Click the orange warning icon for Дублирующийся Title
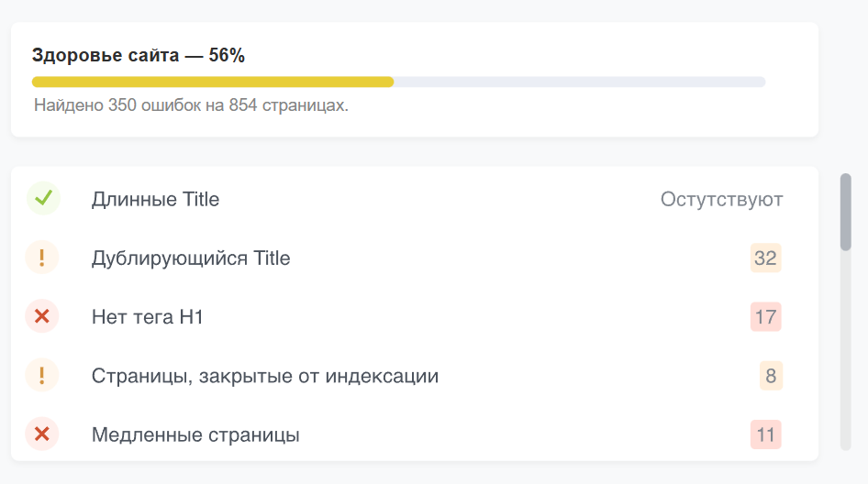The image size is (868, 484). pos(42,258)
